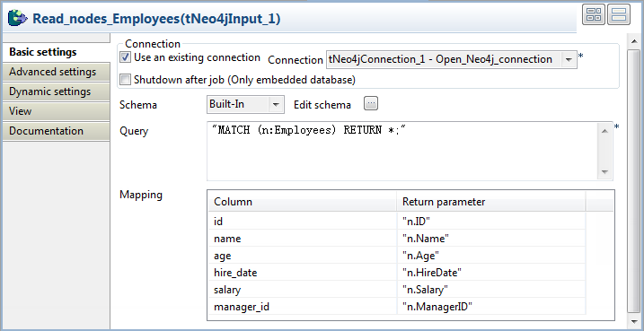Click the Column header in Mapping table

302,202
